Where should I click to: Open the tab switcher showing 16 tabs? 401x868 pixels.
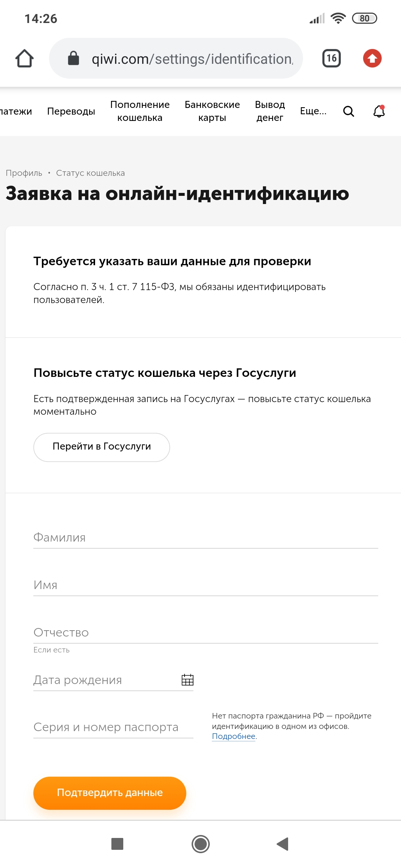click(332, 58)
